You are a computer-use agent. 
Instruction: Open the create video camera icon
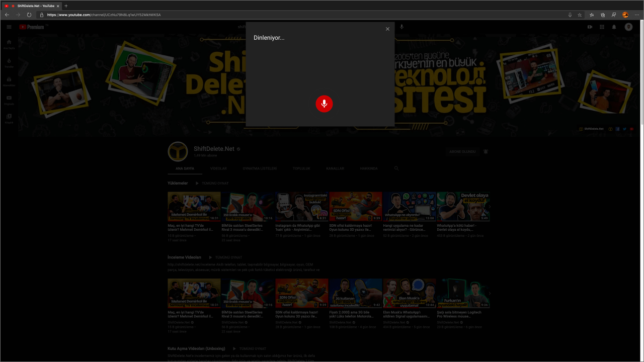pyautogui.click(x=590, y=27)
